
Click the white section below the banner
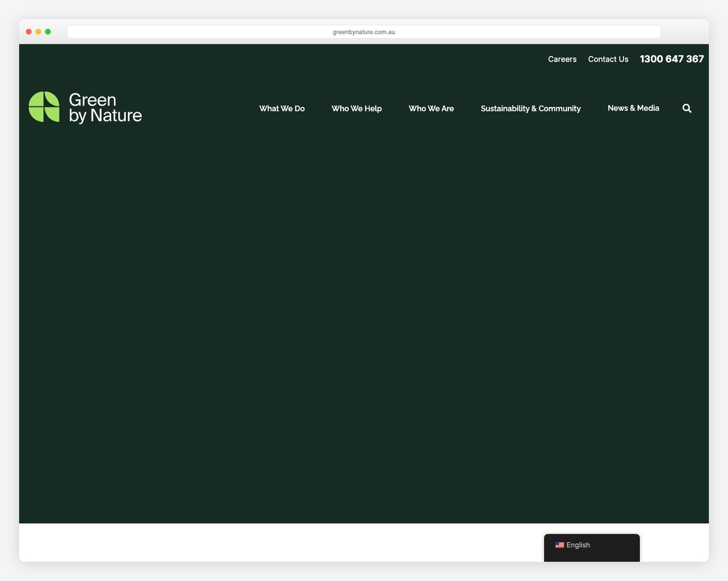(273, 542)
